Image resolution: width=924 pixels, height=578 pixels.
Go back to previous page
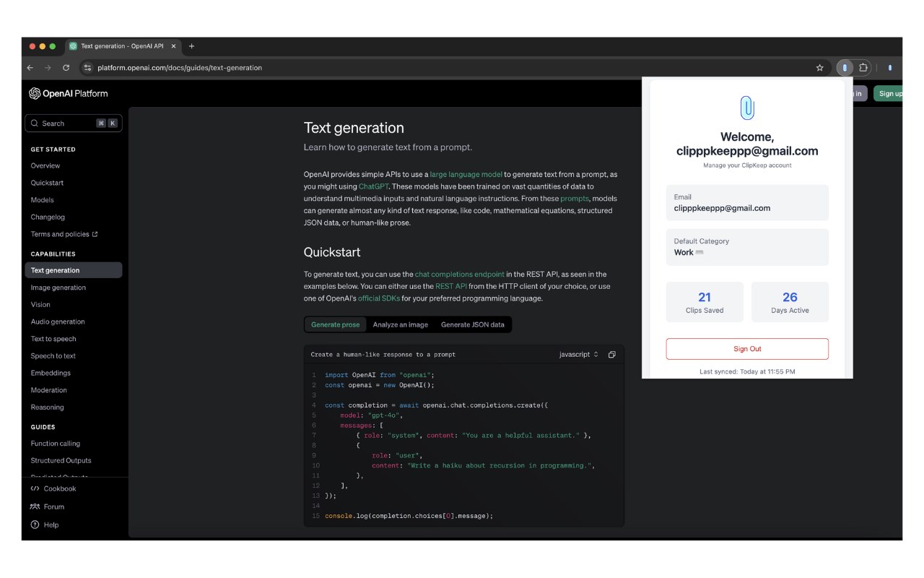click(x=30, y=68)
